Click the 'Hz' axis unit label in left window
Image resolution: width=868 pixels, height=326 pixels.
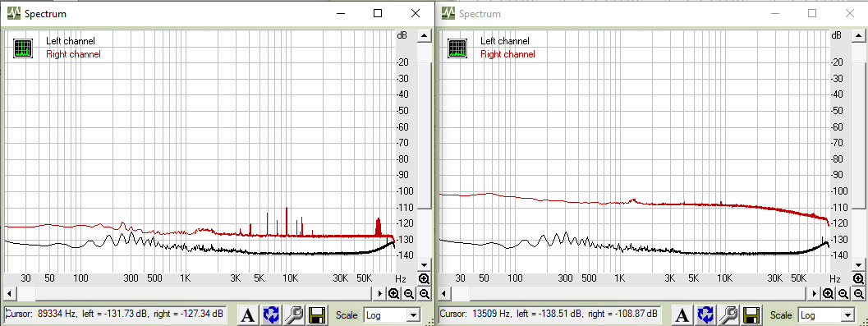(400, 278)
